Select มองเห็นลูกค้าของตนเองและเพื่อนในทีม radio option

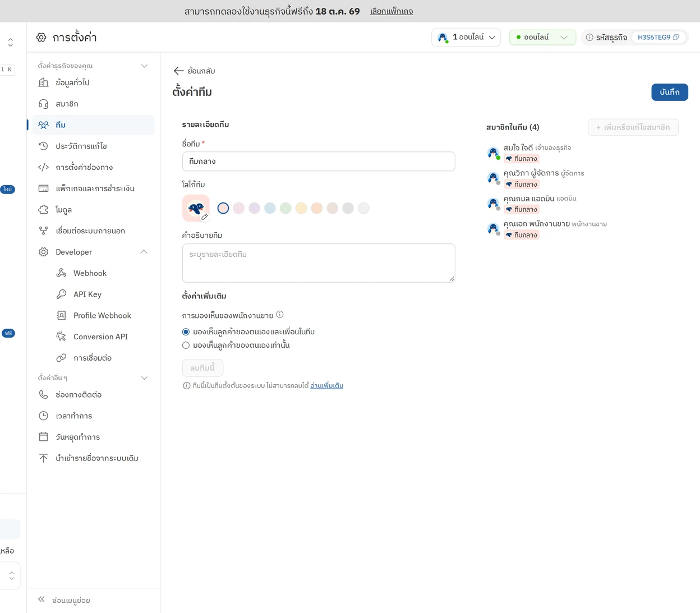point(186,332)
